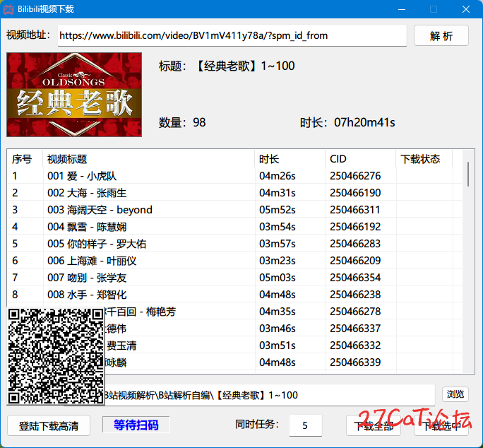Image resolution: width=483 pixels, height=448 pixels.
Task: Select row 005 你的样子 - 罗大佑
Action: [234, 244]
